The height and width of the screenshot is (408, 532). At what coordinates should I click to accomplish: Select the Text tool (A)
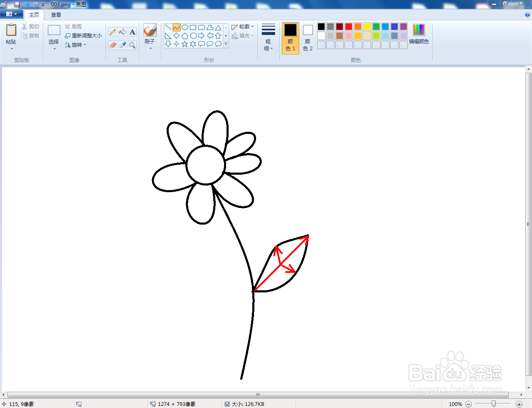(132, 32)
